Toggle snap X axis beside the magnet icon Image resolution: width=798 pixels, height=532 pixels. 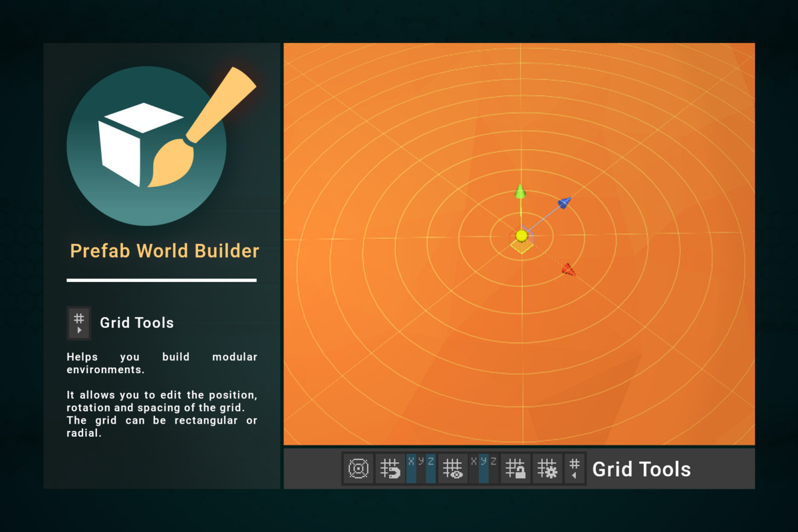click(x=411, y=469)
